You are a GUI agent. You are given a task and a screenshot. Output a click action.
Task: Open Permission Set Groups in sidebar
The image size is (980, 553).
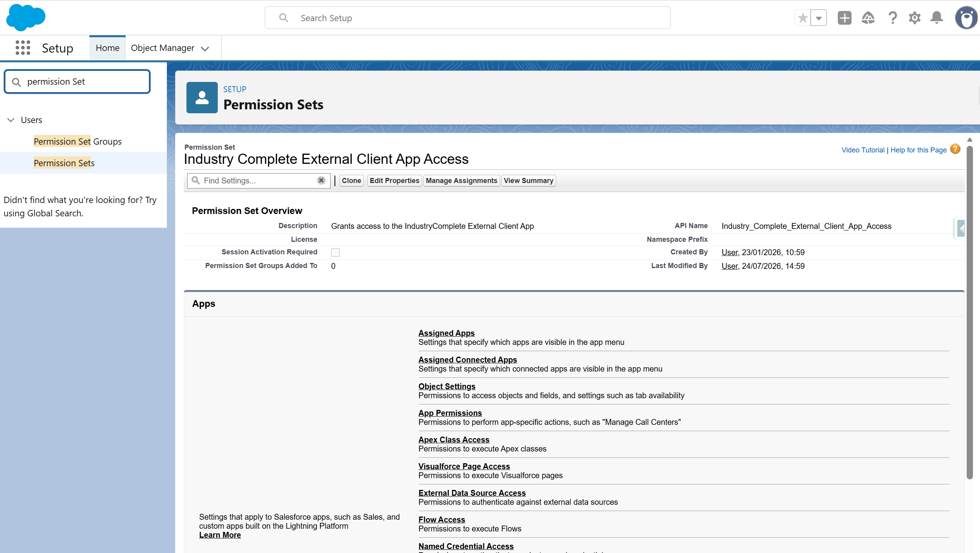pos(78,141)
